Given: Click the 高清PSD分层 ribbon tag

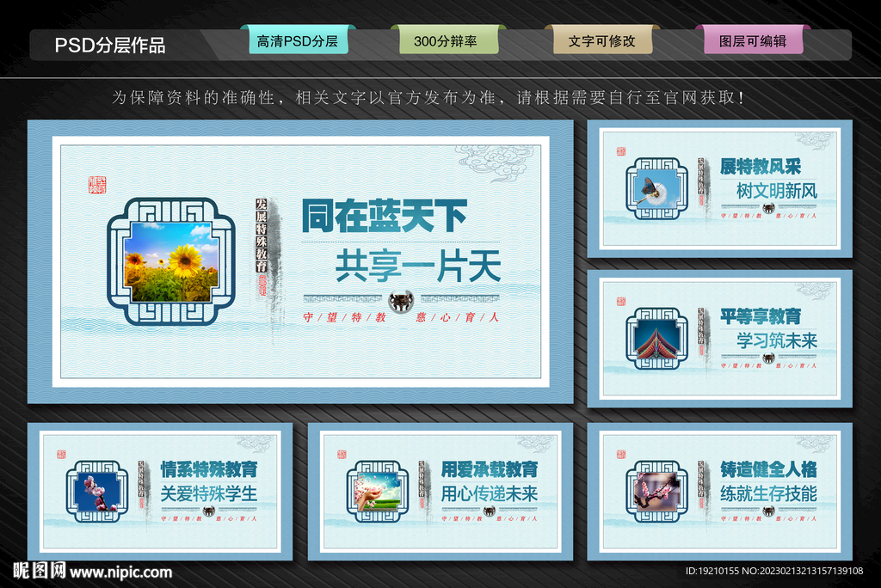Looking at the screenshot, I should pyautogui.click(x=297, y=40).
